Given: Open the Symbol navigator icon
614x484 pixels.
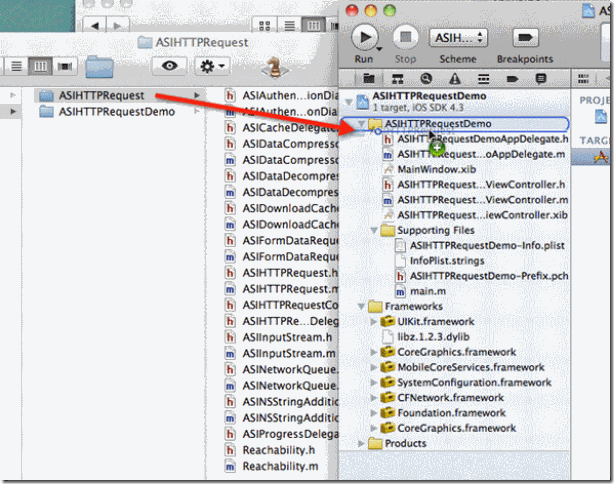Looking at the screenshot, I should click(397, 79).
